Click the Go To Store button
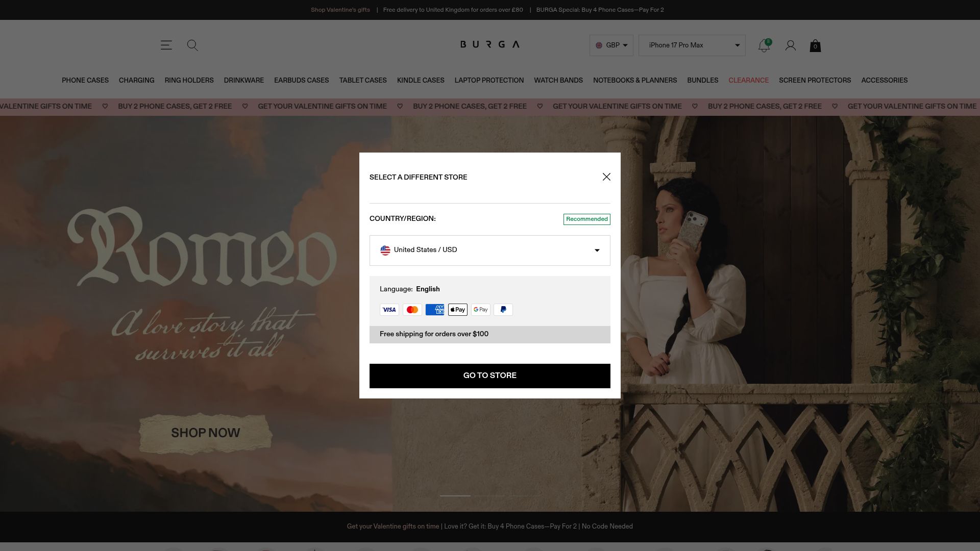This screenshot has width=980, height=551. (x=490, y=376)
